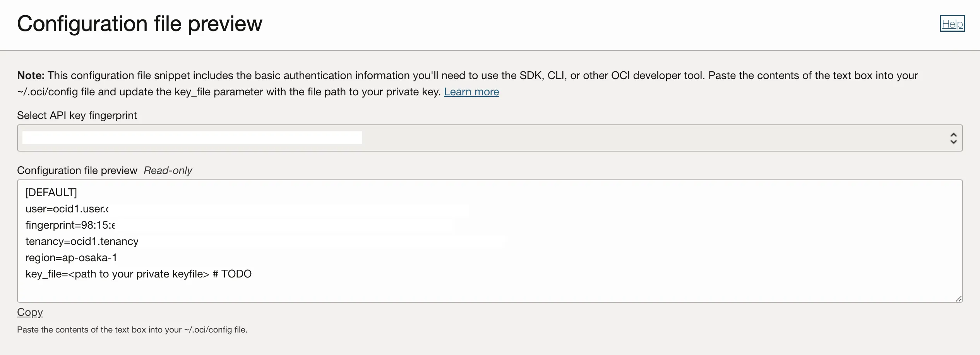Open the API key fingerprint dropdown
The image size is (980, 355).
489,138
